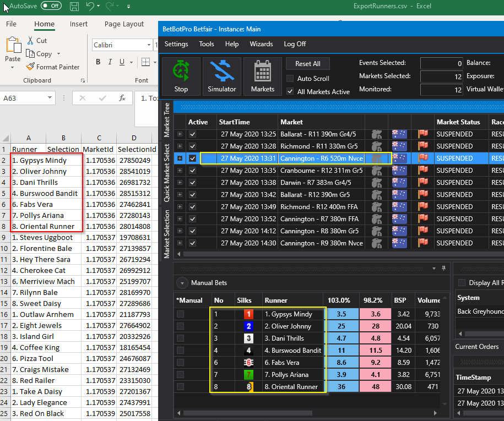
Task: Click the Cut scissors icon
Action: click(x=30, y=41)
